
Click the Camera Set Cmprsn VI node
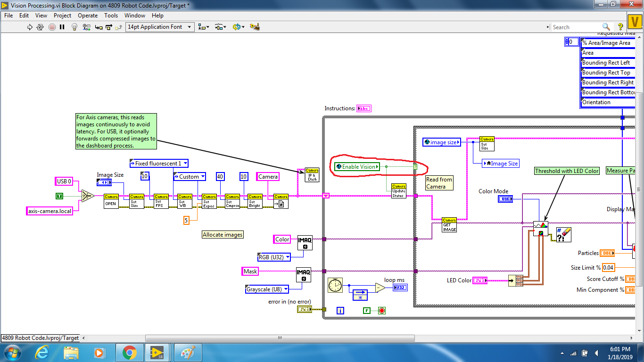pos(232,201)
